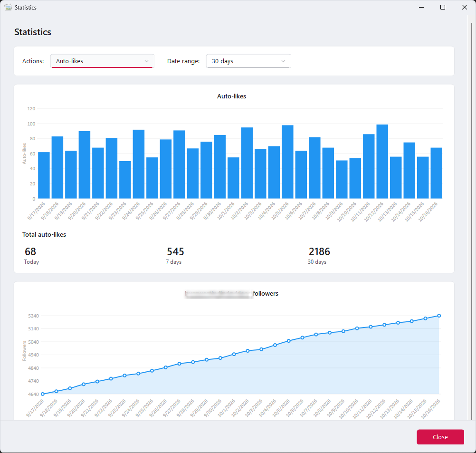Close the window with the title bar X

pyautogui.click(x=464, y=7)
